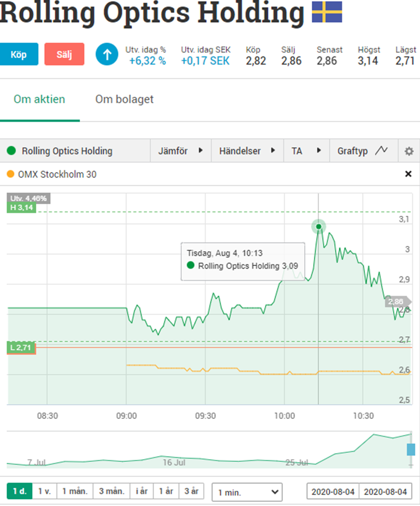Select the 1 v. time range
Image resolution: width=420 pixels, height=506 pixels.
point(44,491)
